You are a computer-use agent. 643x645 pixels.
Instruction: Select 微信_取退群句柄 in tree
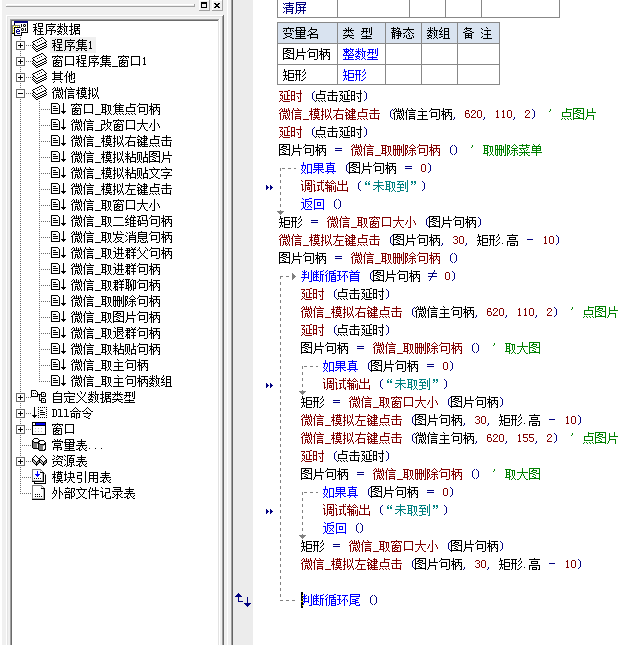(x=116, y=333)
